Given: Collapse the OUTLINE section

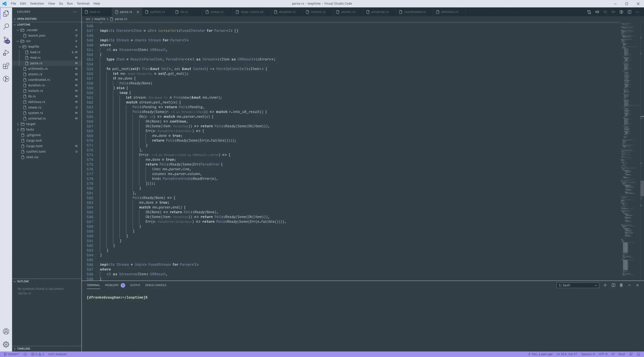Looking at the screenshot, I should 47,281.
